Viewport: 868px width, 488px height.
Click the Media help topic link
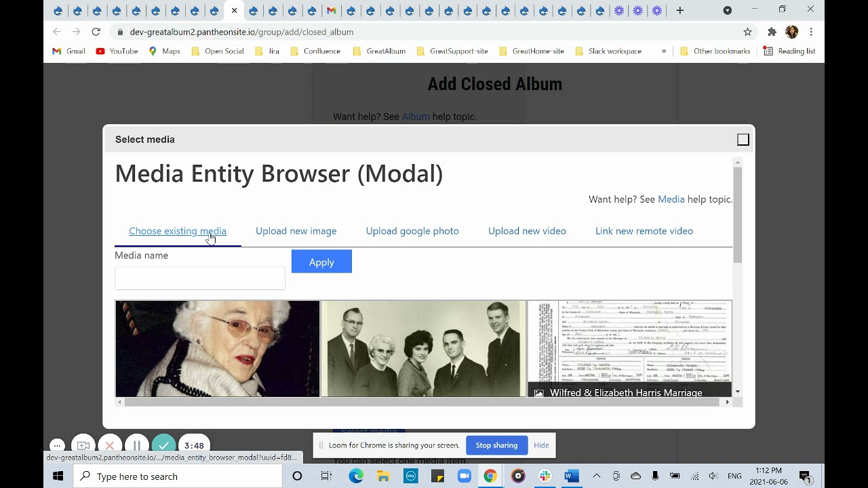(x=671, y=199)
